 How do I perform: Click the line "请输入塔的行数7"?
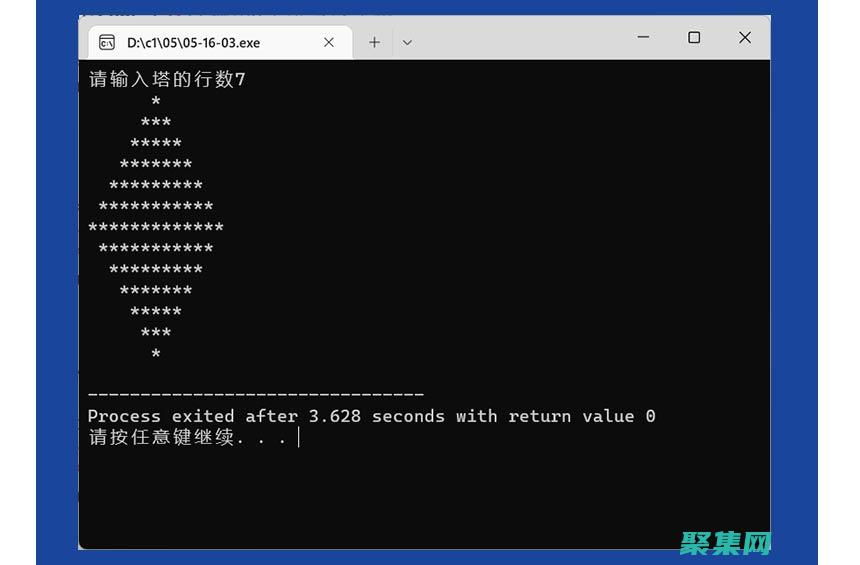[x=166, y=80]
